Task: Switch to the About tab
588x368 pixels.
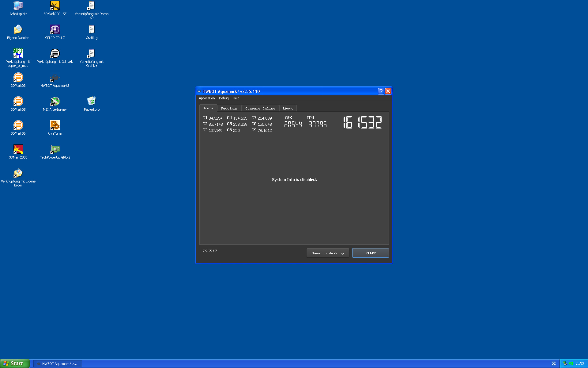Action: click(x=288, y=109)
